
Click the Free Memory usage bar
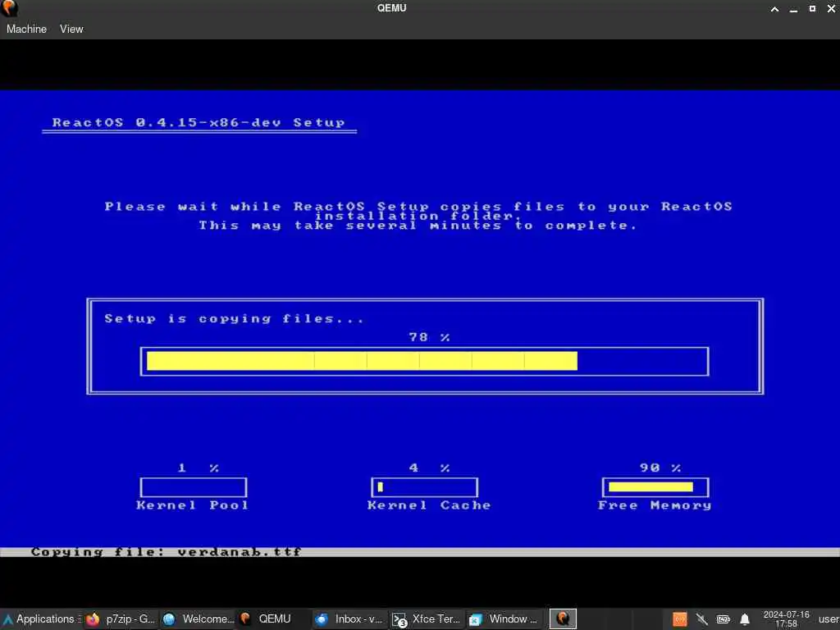(x=655, y=487)
